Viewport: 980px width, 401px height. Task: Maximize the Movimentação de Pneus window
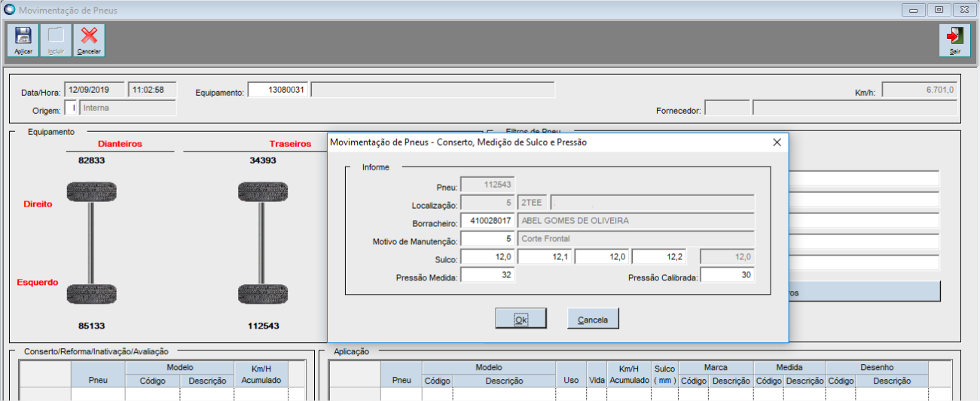tap(939, 10)
